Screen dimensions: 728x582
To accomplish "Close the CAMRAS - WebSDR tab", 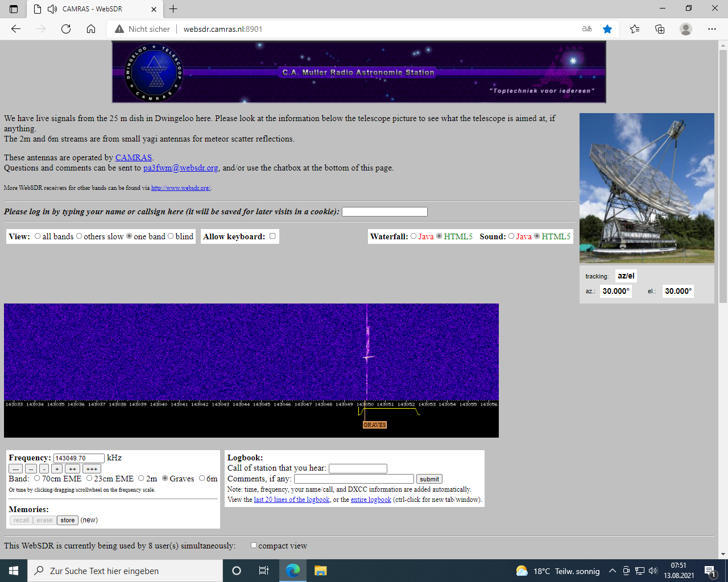I will tap(154, 9).
